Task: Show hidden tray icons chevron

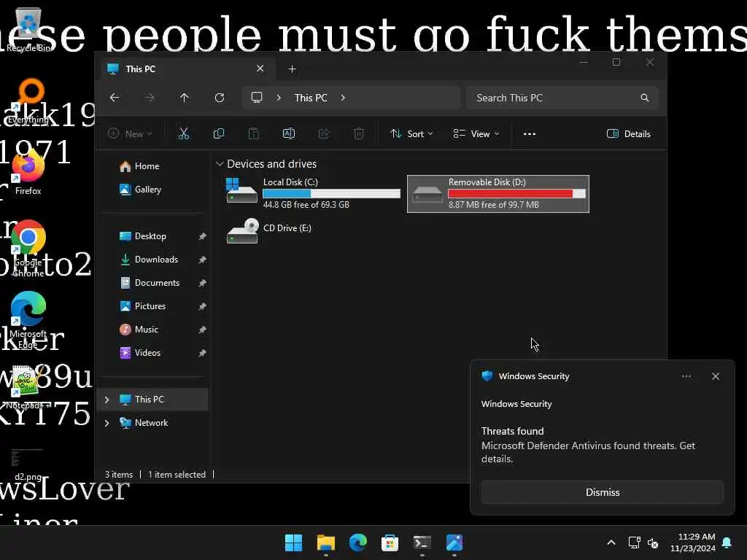Action: pyautogui.click(x=611, y=542)
